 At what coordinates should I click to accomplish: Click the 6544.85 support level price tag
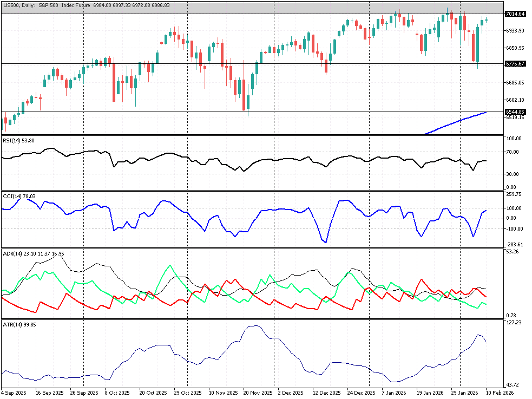point(515,112)
